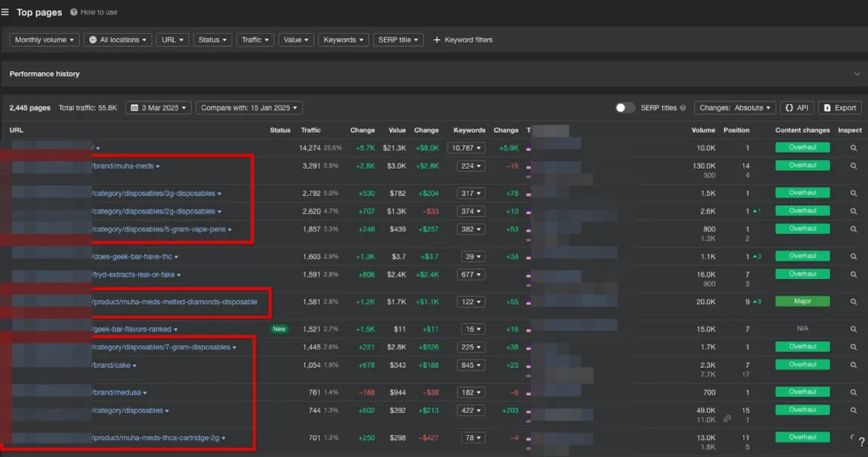Image resolution: width=868 pixels, height=457 pixels.
Task: Open /product/muha-meds-thca-cartridge-2g link
Action: pos(156,437)
